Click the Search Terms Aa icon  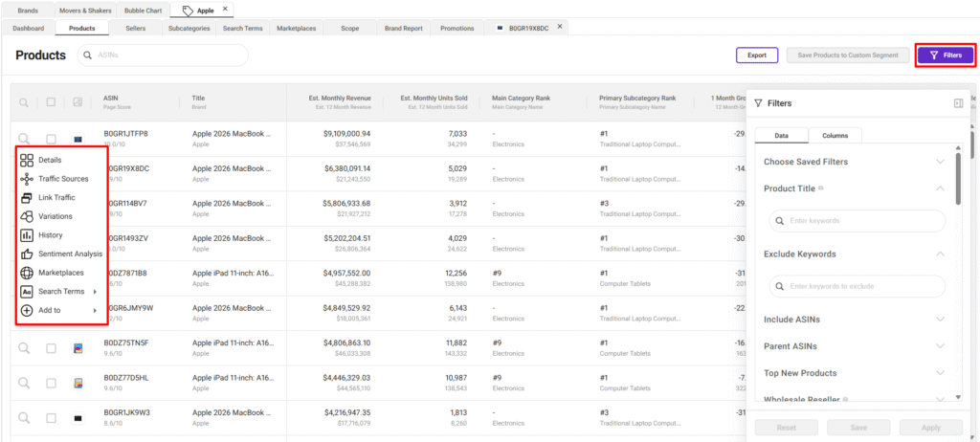[x=27, y=292]
